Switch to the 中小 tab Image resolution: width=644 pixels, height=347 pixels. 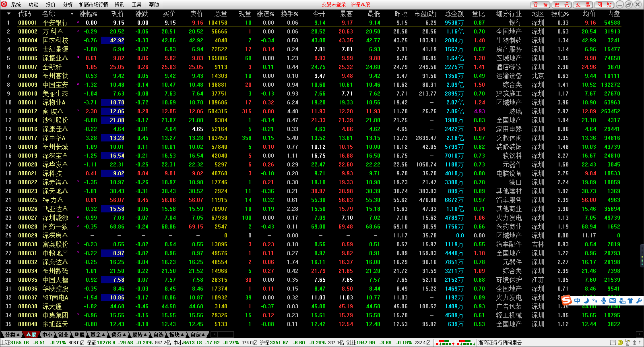47,335
